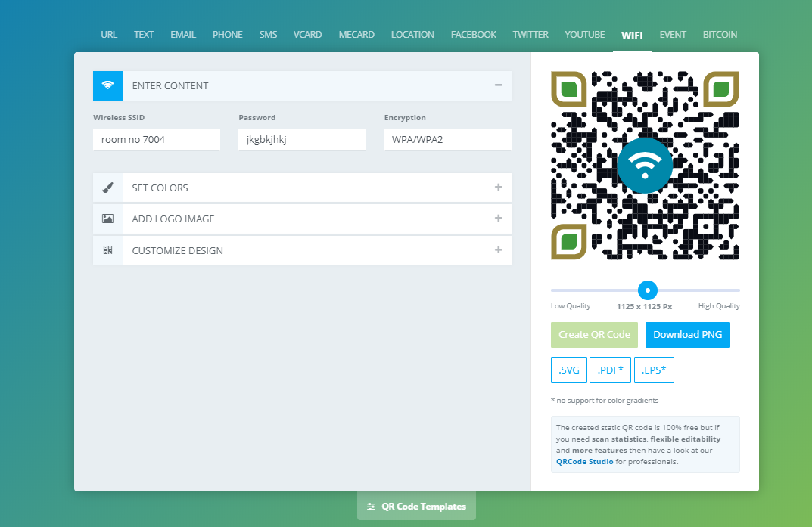Screen dimensions: 812x527
Task: Follow the QRCode Studio link
Action: pos(585,461)
